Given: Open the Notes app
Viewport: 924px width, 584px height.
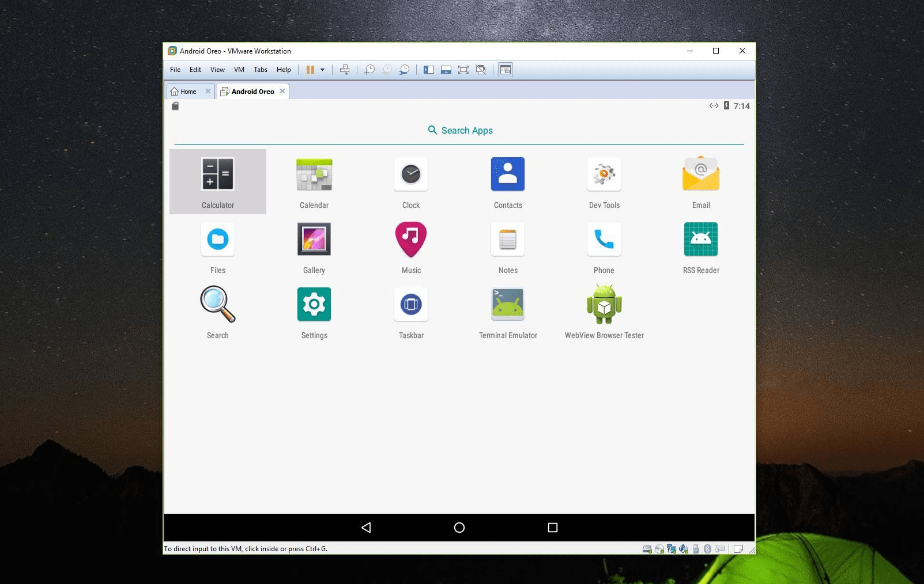Looking at the screenshot, I should 508,247.
